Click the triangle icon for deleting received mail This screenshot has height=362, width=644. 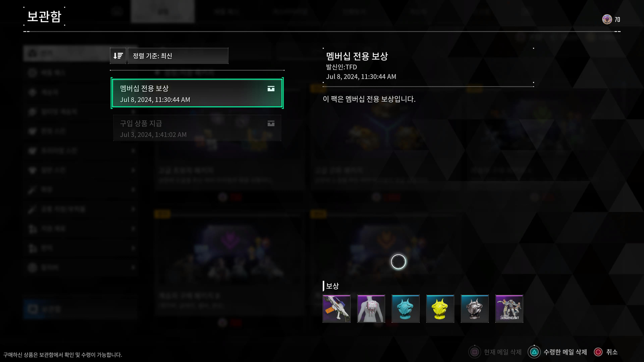[534, 352]
